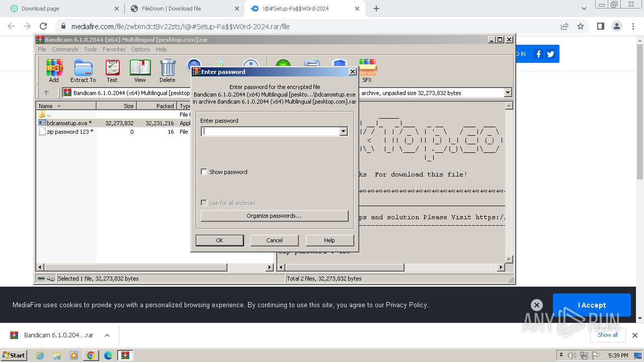
Task: Click the volume icon in system tray
Action: tap(572, 355)
